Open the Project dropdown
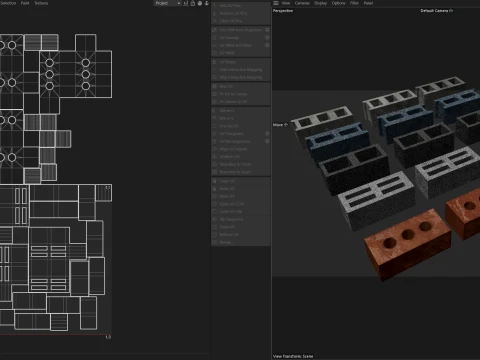Image resolution: width=480 pixels, height=360 pixels. pos(167,3)
